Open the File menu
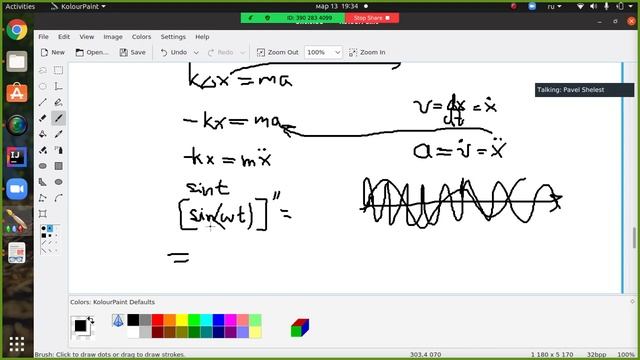 pyautogui.click(x=43, y=37)
